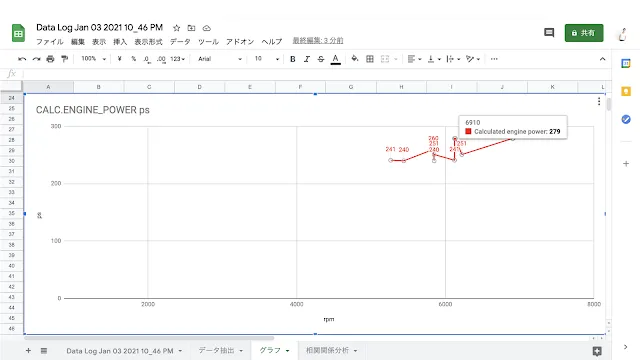Open account profile avatar
Screen dimensions: 640x360
click(x=622, y=33)
